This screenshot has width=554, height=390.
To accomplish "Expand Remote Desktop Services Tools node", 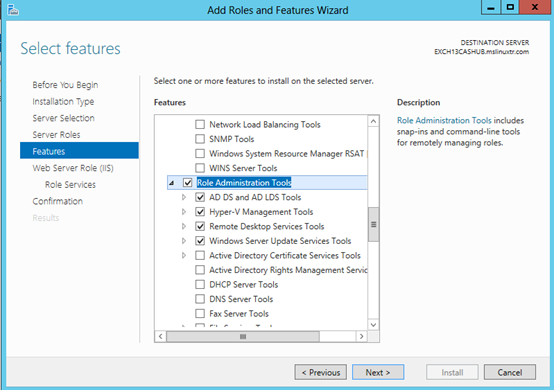I will click(184, 226).
